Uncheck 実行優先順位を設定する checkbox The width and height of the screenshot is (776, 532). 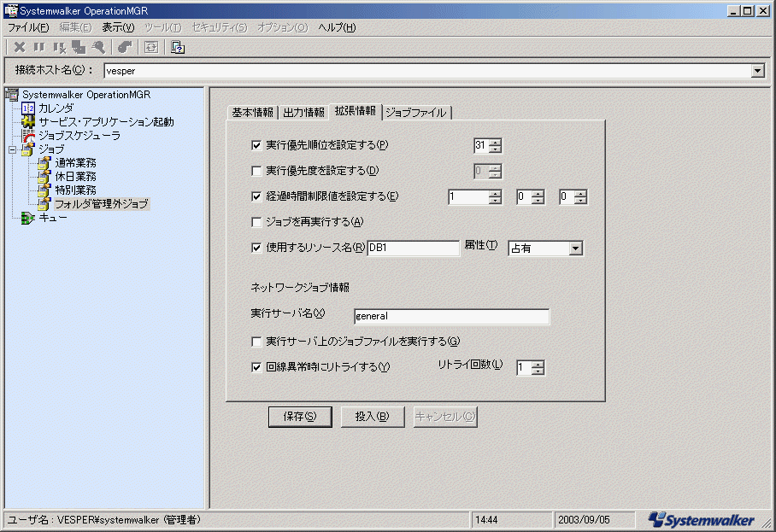[x=256, y=145]
